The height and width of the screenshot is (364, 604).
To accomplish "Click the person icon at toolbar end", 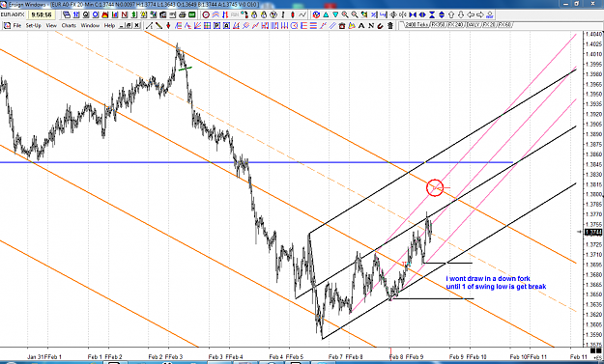I will point(490,14).
